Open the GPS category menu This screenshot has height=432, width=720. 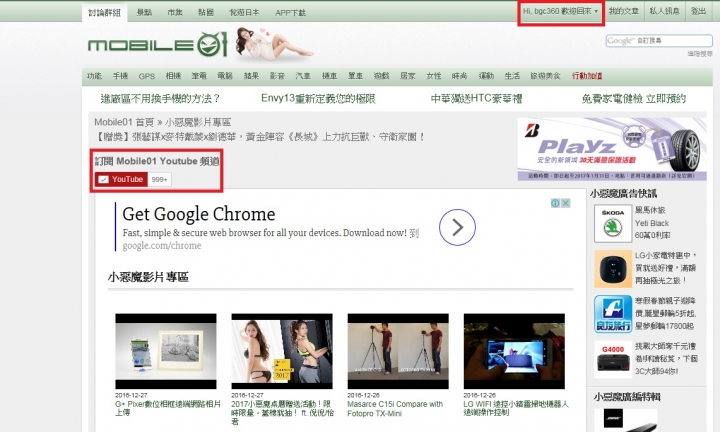(x=147, y=76)
